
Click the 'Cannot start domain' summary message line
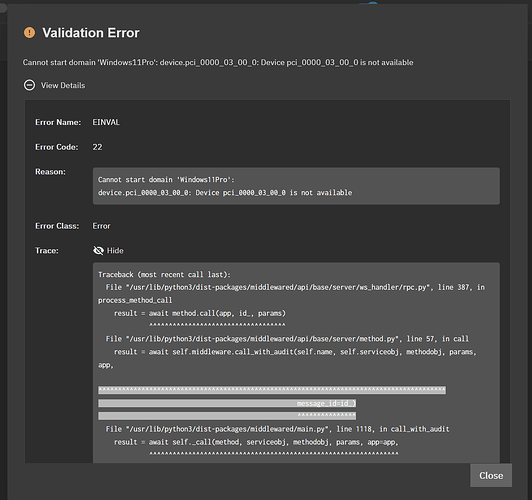pos(218,62)
